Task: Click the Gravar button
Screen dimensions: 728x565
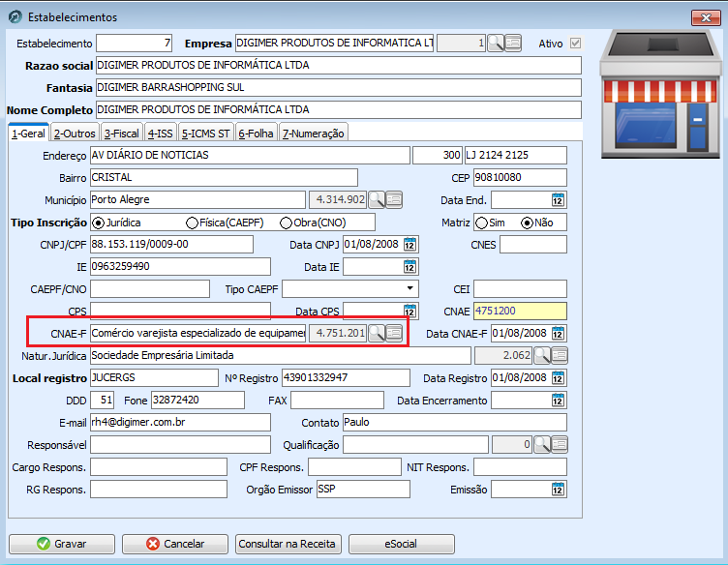Action: pos(62,544)
